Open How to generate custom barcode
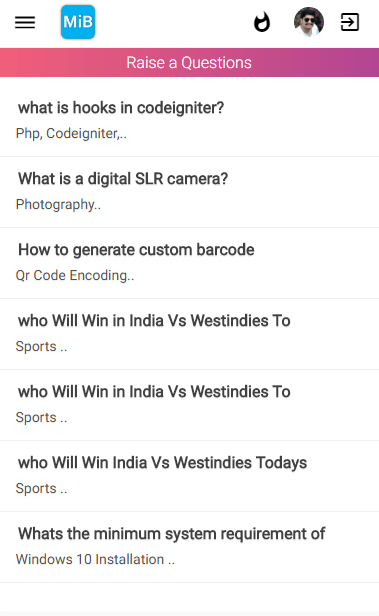The height and width of the screenshot is (616, 379). (136, 250)
